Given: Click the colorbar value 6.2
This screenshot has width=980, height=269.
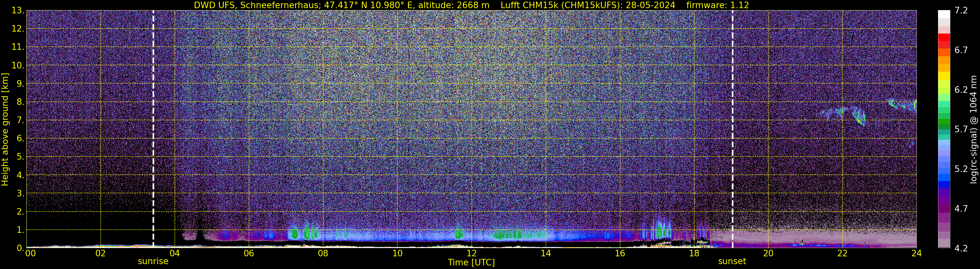Looking at the screenshot, I should (961, 90).
